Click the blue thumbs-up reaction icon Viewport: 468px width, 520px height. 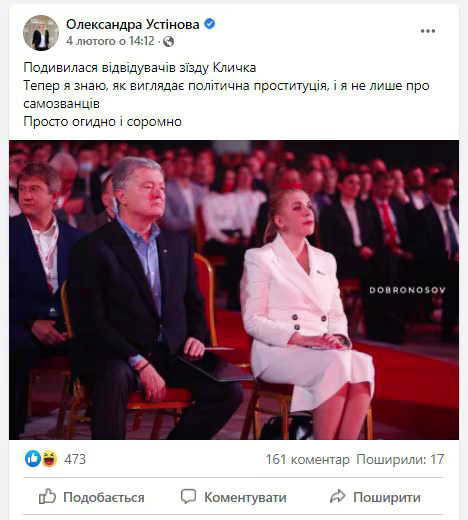point(33,458)
